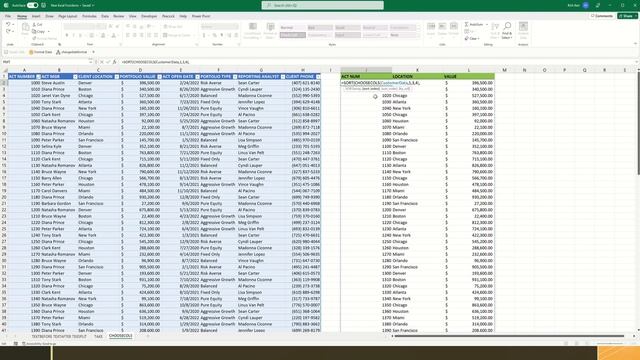Viewport: 640px width, 360px height.
Task: Switch to the Data ribbon tab
Action: (105, 16)
